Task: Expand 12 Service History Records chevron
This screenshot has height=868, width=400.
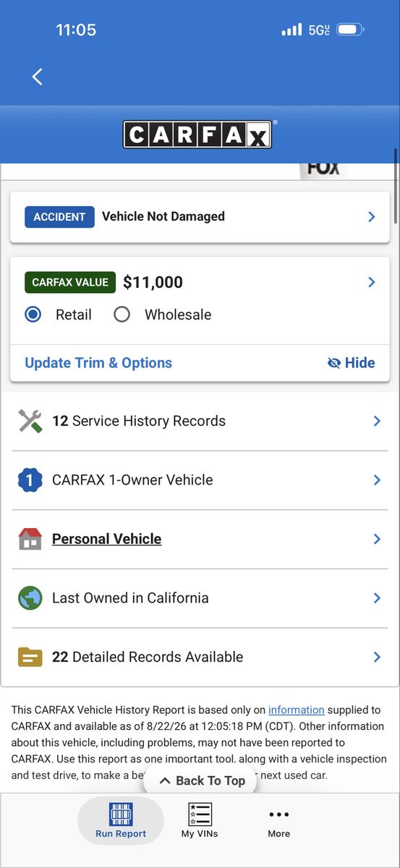Action: pyautogui.click(x=377, y=421)
